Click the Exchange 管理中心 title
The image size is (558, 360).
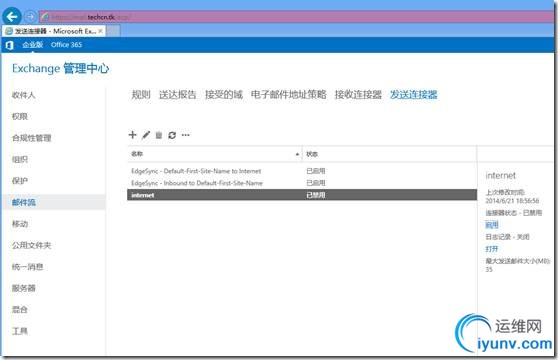click(x=60, y=68)
